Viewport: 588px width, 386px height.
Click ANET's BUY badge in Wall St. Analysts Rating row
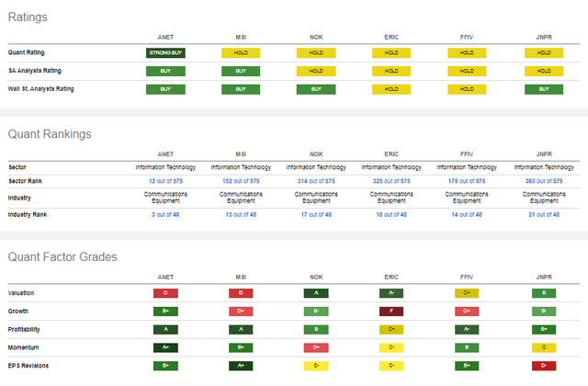click(x=165, y=89)
